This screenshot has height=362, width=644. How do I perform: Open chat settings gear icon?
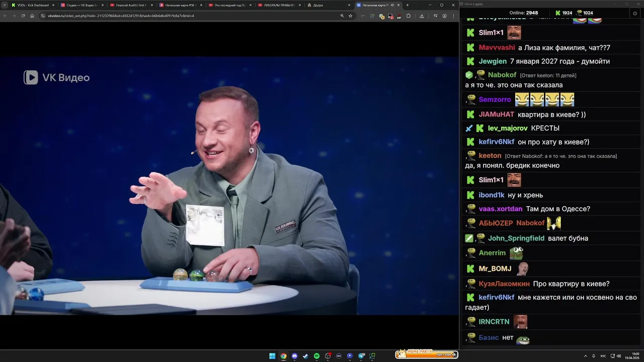coord(635,13)
